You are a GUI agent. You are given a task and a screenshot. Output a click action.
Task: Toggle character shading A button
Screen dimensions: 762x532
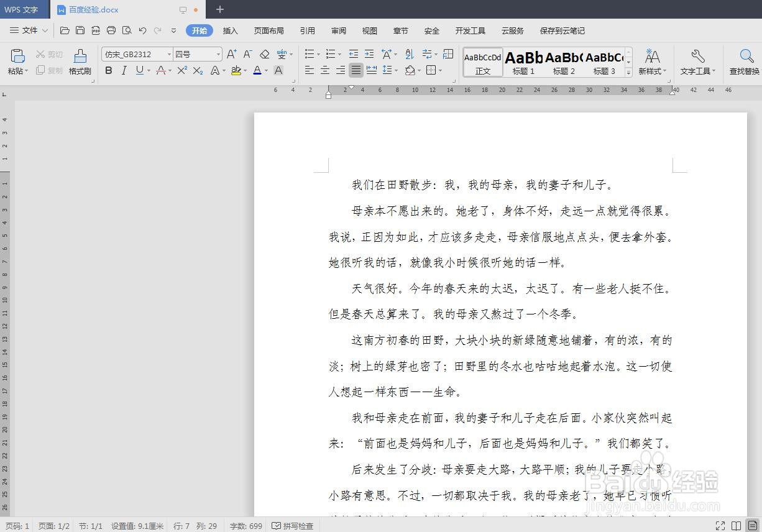pyautogui.click(x=278, y=71)
